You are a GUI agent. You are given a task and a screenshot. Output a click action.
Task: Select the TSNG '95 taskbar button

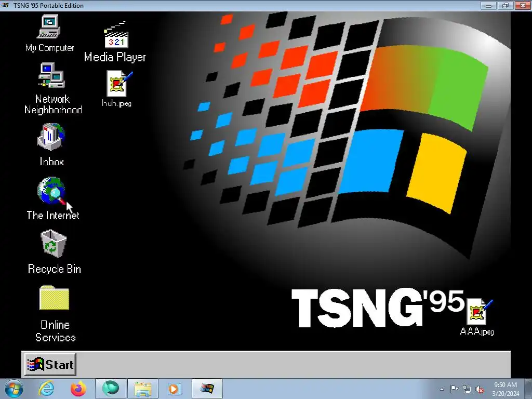(x=207, y=389)
